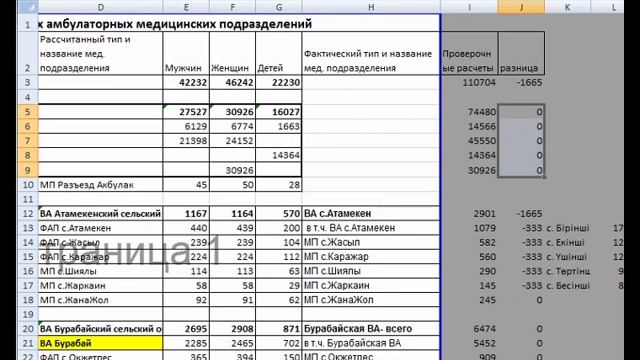Select cell with value 2901
The height and width of the screenshot is (360, 640).
coord(469,213)
